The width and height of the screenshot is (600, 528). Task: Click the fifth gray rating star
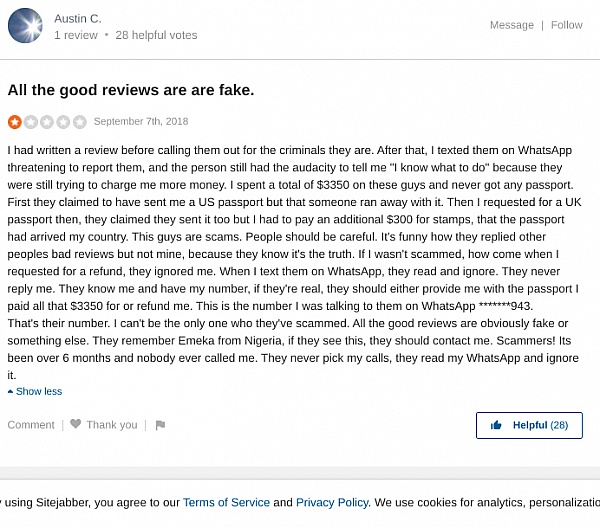[80, 122]
